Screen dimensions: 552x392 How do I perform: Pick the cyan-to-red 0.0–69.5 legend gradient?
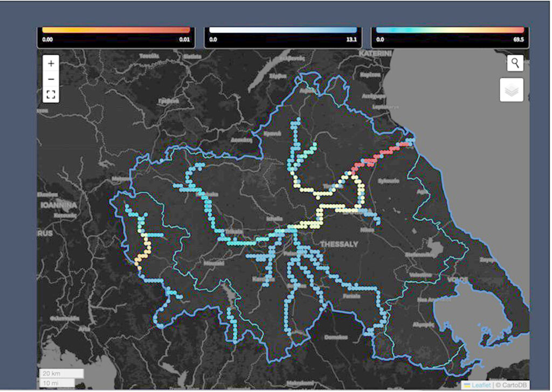click(450, 30)
